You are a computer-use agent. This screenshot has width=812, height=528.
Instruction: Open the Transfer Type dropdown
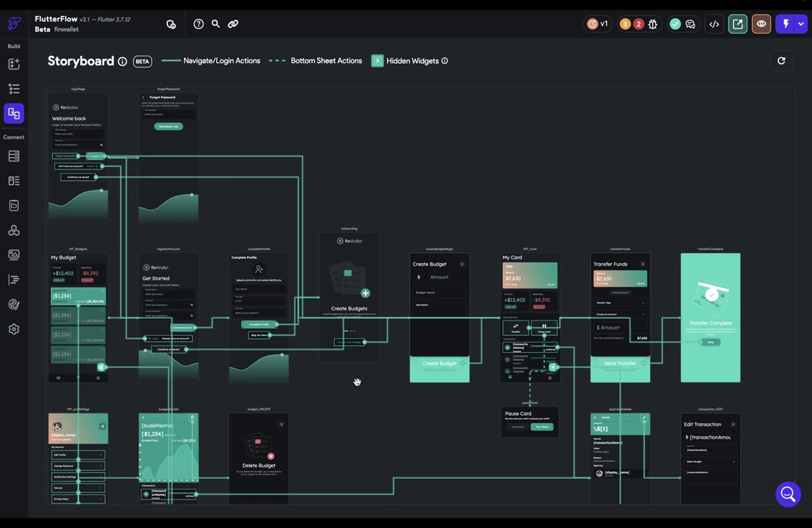[620, 303]
